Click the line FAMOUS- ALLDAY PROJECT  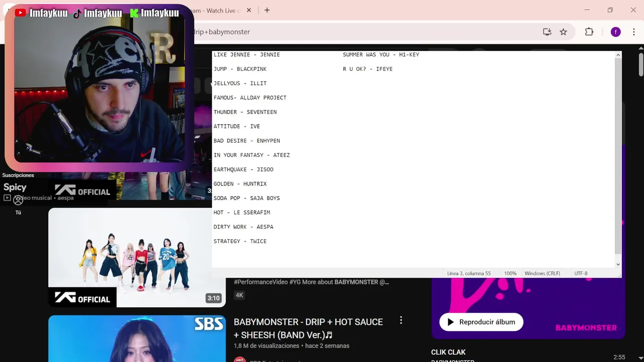pyautogui.click(x=250, y=98)
